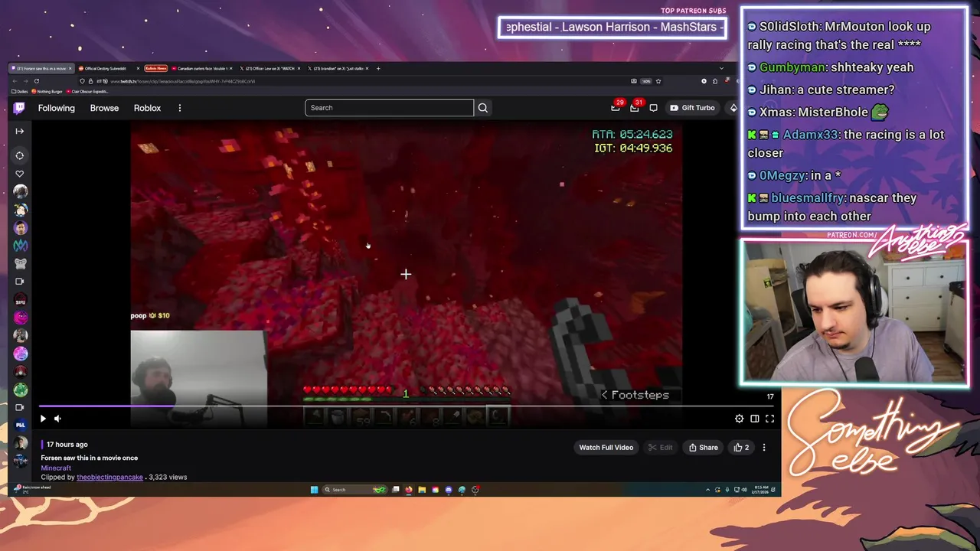
Task: Open the clip player settings gear
Action: click(739, 419)
